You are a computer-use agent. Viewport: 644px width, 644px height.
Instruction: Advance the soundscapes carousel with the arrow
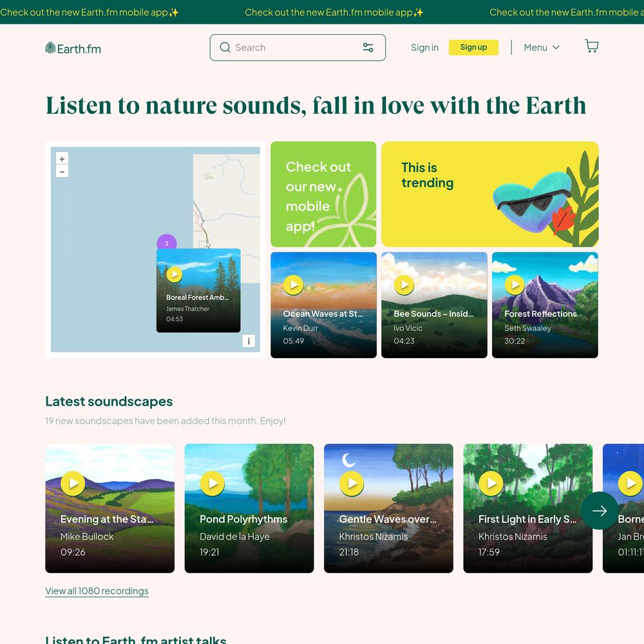[x=600, y=511]
